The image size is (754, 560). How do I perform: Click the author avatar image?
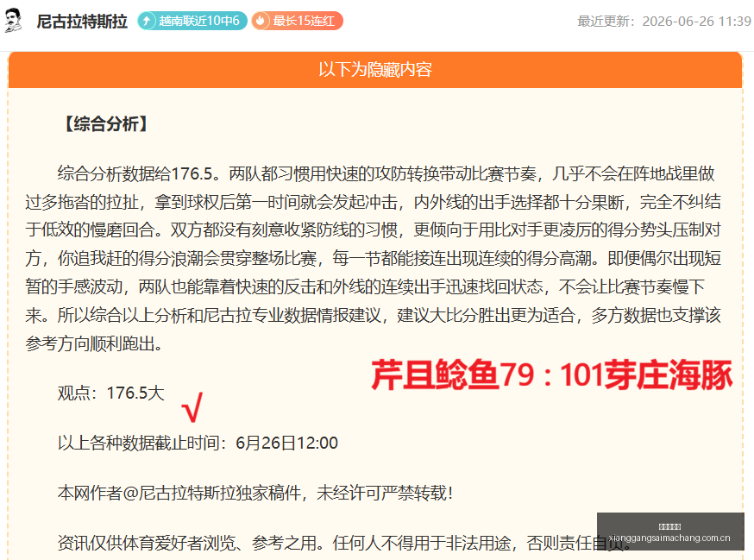click(14, 20)
